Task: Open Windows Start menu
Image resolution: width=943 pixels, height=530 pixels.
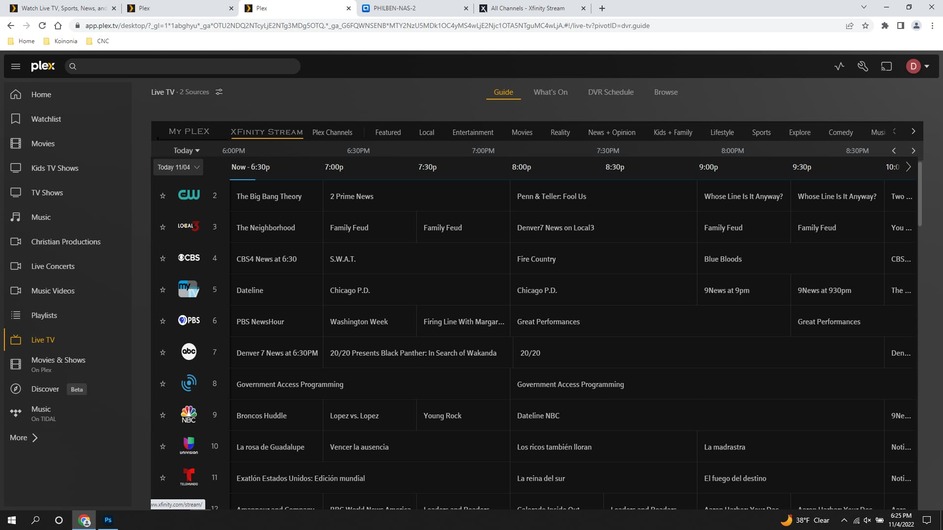Action: click(12, 520)
